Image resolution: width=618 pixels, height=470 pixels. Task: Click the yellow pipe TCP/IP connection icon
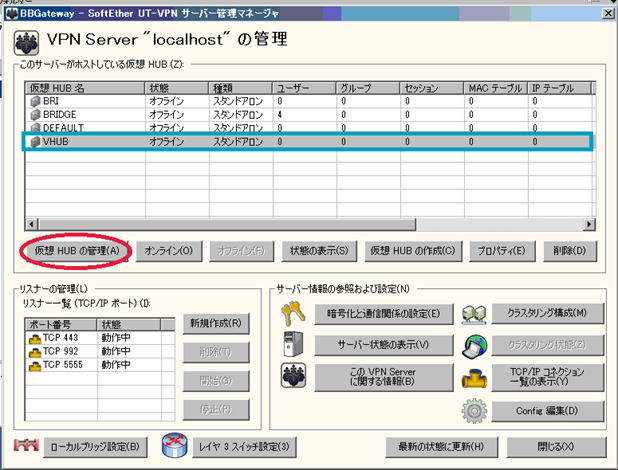pyautogui.click(x=474, y=379)
